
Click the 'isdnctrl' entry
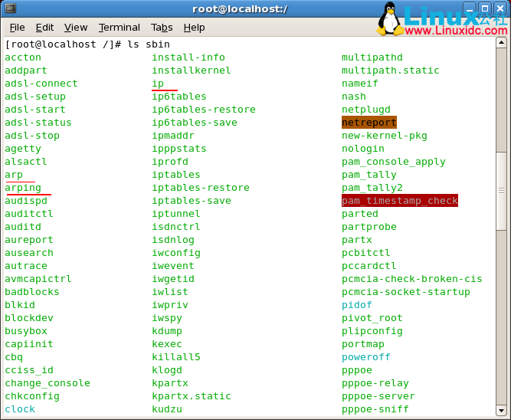[x=176, y=227]
